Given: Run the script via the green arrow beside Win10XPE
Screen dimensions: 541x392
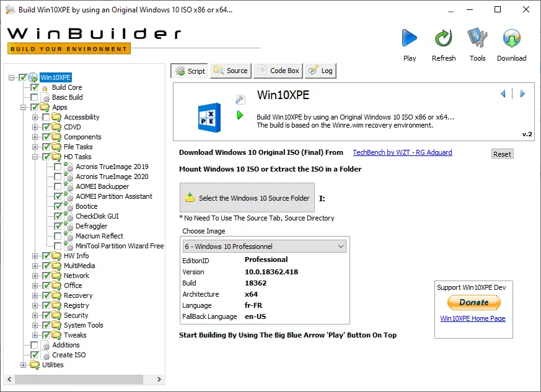Looking at the screenshot, I should (x=241, y=114).
